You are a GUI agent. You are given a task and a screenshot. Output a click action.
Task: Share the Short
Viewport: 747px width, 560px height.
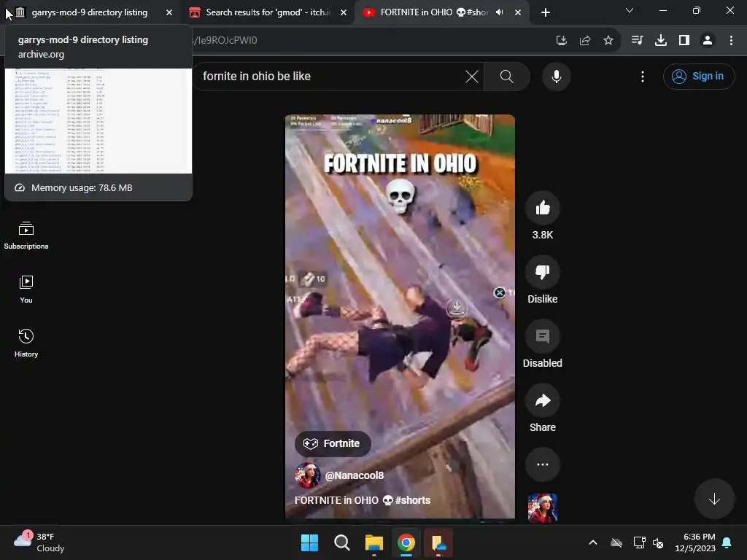(x=543, y=400)
